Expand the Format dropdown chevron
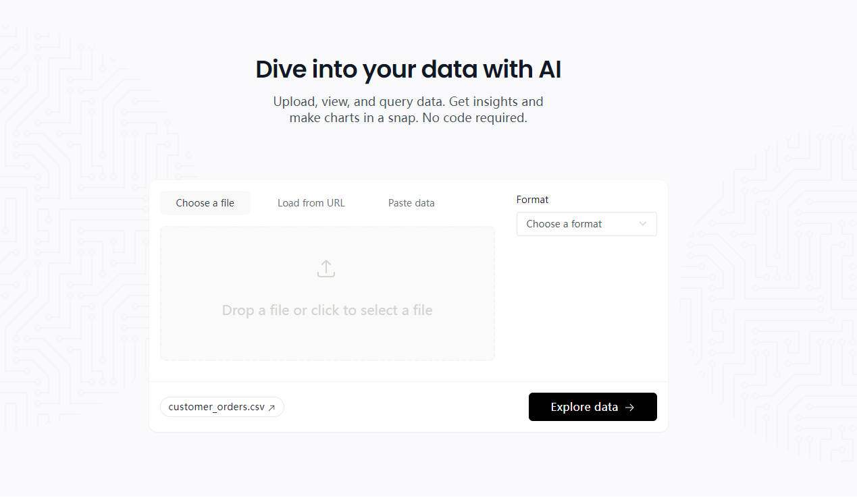This screenshot has height=504, width=857. click(x=642, y=224)
